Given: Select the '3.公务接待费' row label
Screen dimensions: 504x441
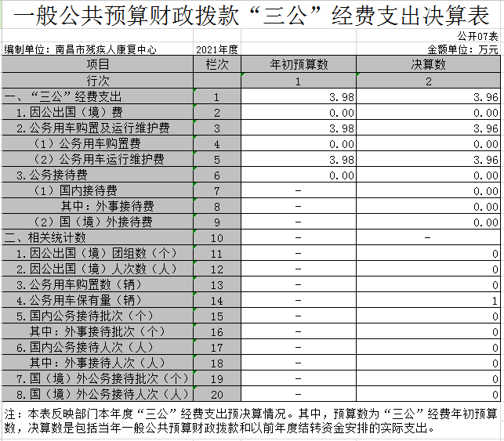Looking at the screenshot, I should (52, 175).
